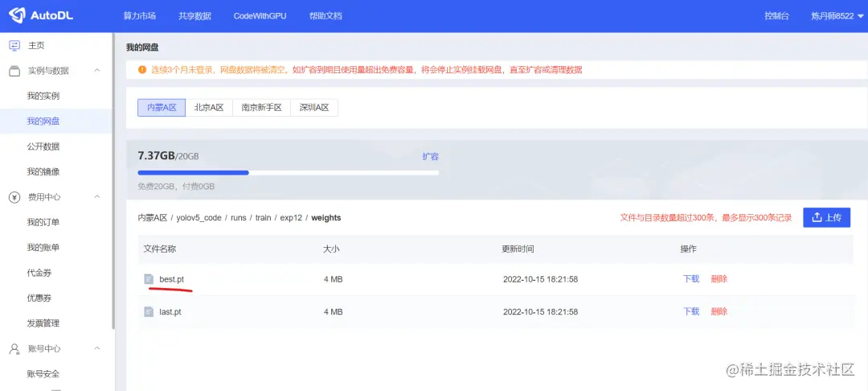Navigate to yolov5_code breadcrumb

point(199,218)
